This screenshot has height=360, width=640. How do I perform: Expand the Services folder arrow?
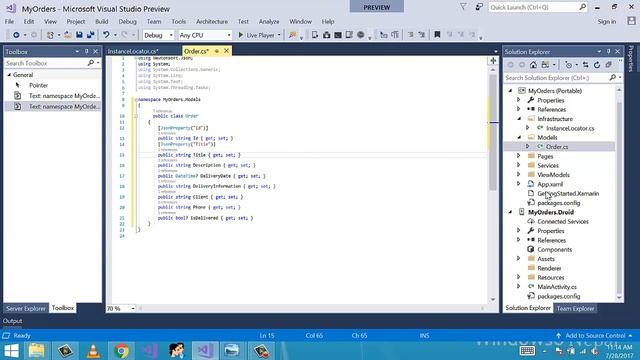coord(519,165)
